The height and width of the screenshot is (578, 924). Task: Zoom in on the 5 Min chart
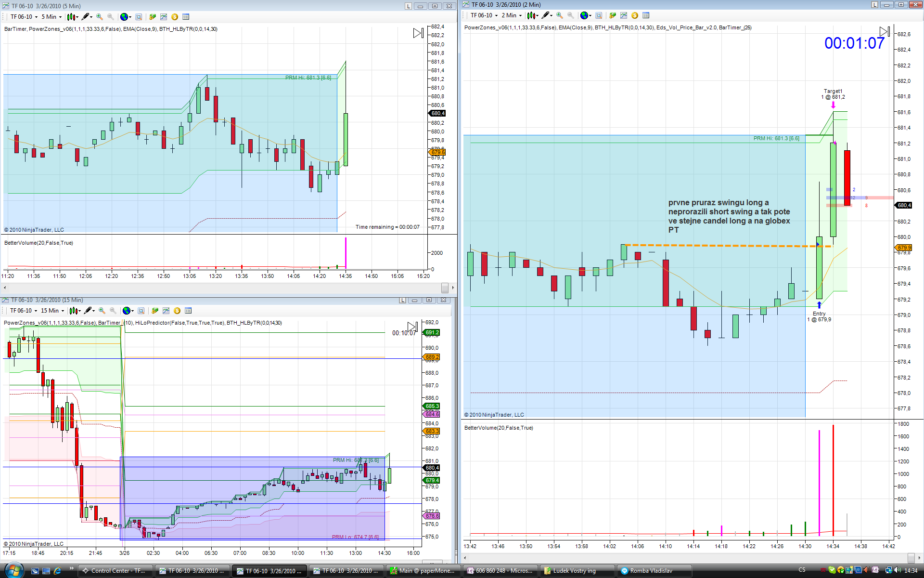tap(100, 17)
